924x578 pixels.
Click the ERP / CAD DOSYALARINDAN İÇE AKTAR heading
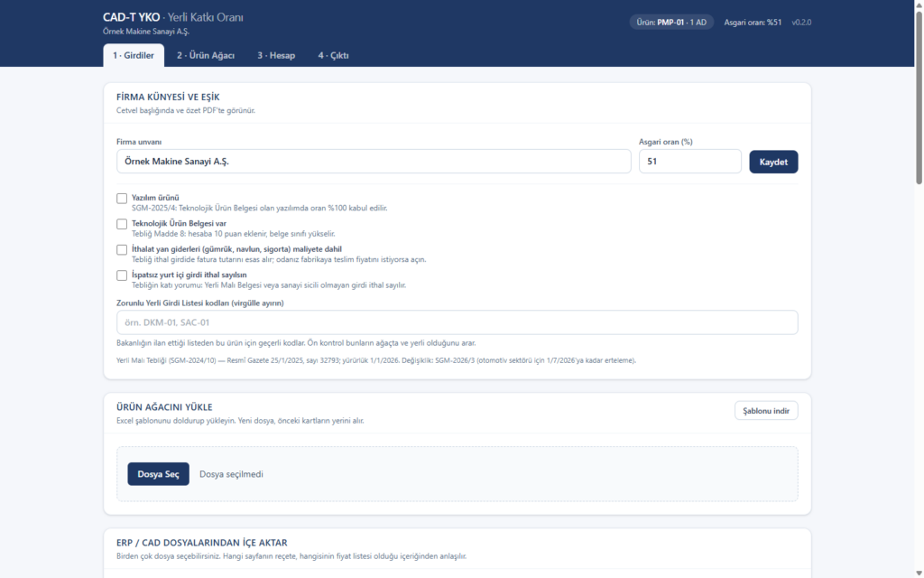[x=201, y=543]
